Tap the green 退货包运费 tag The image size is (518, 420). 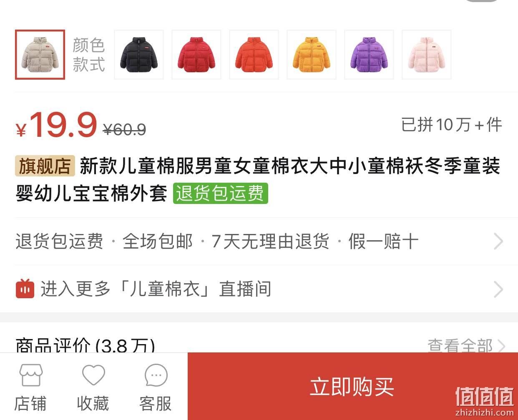(x=220, y=194)
